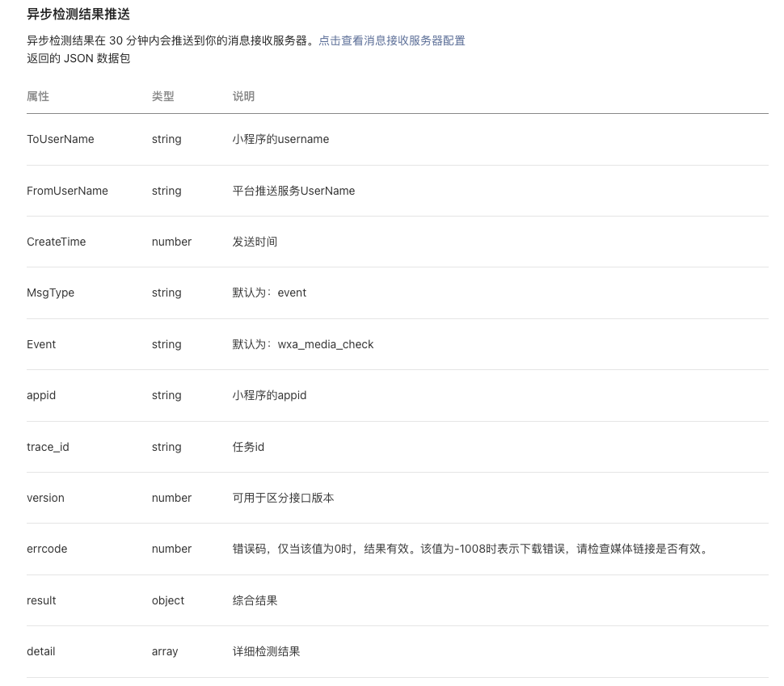The width and height of the screenshot is (784, 686).
Task: Click the number type in version row
Action: (171, 498)
